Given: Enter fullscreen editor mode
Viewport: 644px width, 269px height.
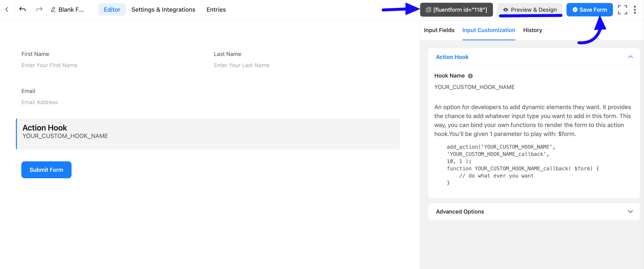Looking at the screenshot, I should pos(622,10).
